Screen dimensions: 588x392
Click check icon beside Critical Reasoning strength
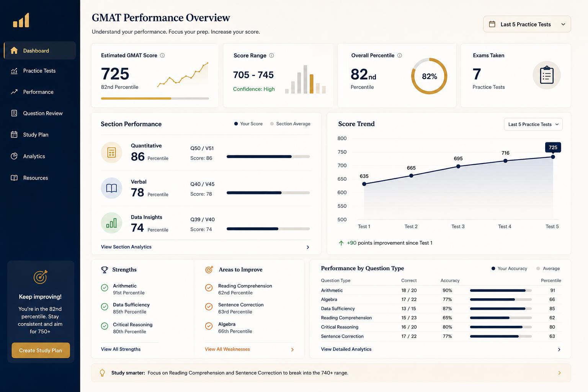point(105,326)
